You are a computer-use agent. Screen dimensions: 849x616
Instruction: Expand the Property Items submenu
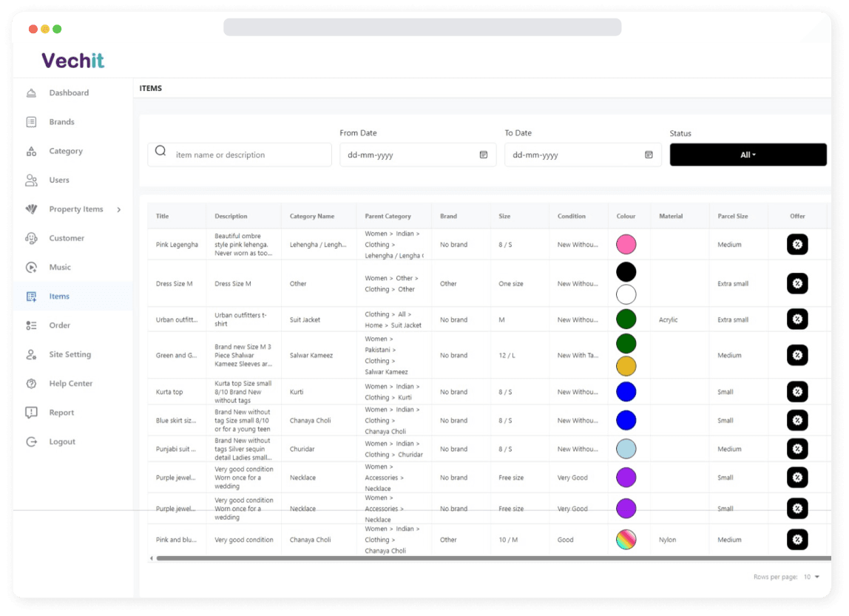(118, 209)
